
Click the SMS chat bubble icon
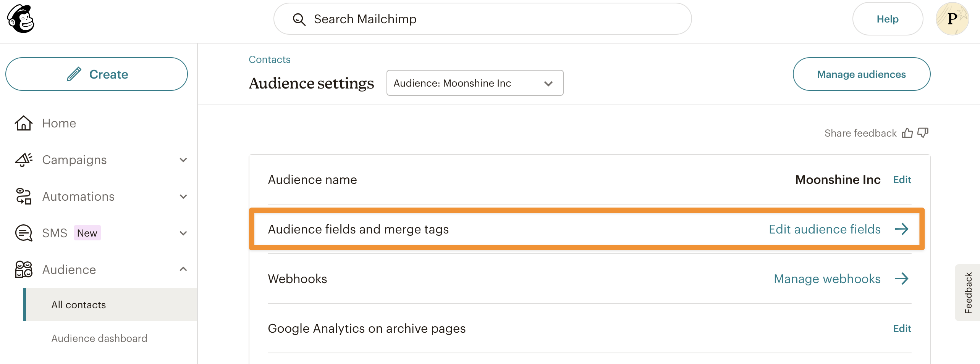(24, 233)
